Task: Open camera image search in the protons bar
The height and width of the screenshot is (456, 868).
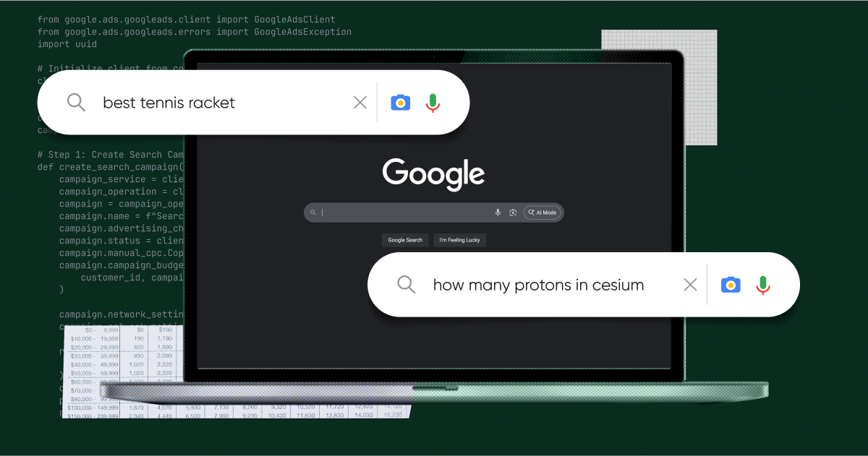Action: click(731, 285)
